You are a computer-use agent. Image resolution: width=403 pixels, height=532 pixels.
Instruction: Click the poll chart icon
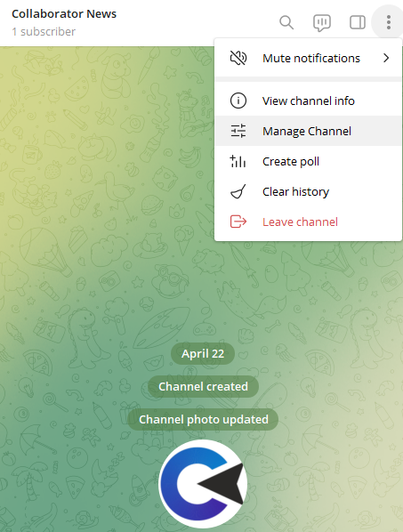click(x=238, y=161)
